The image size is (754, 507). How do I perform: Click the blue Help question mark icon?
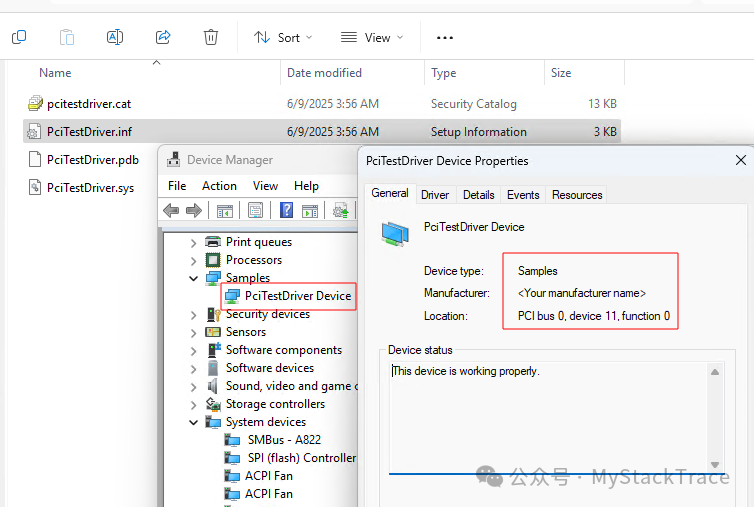(286, 210)
